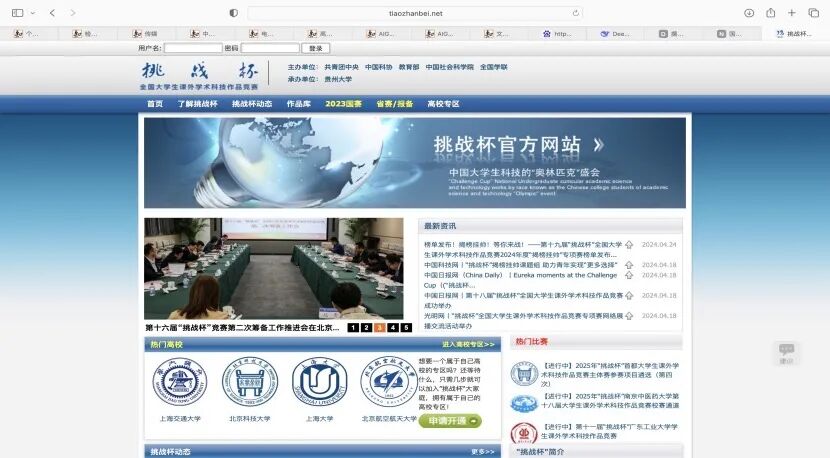Go forward with the Safari forward arrow
The height and width of the screenshot is (458, 830).
(x=73, y=13)
